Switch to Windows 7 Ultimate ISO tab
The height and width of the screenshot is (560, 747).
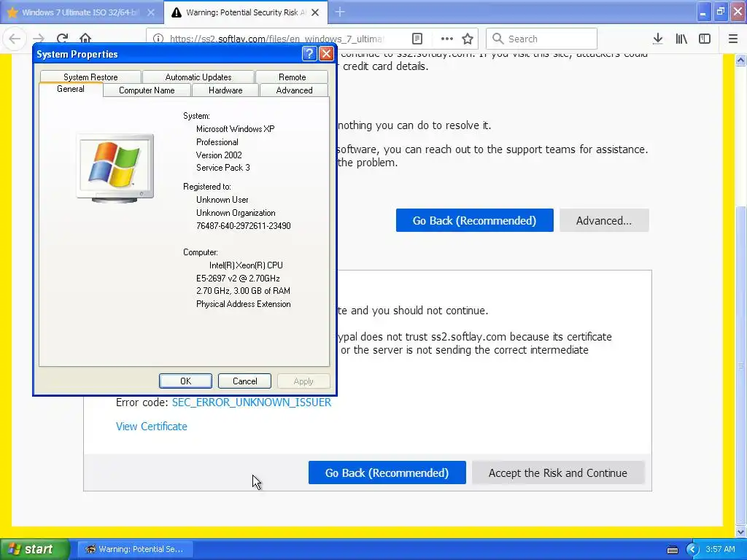click(x=81, y=12)
